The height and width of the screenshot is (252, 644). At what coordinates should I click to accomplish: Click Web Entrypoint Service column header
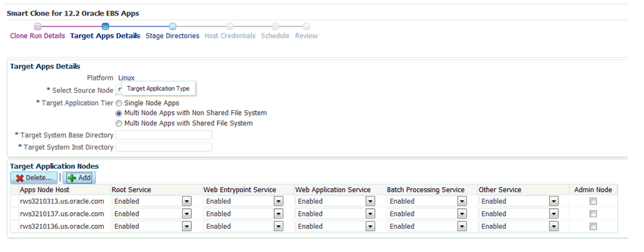pos(240,190)
